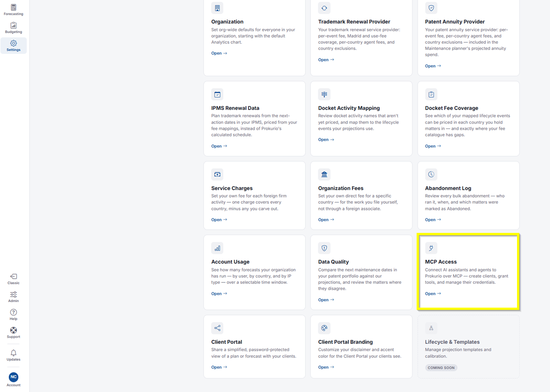Click the hierarchy icon on Lifecycle & Templates
The height and width of the screenshot is (392, 550).
431,328
